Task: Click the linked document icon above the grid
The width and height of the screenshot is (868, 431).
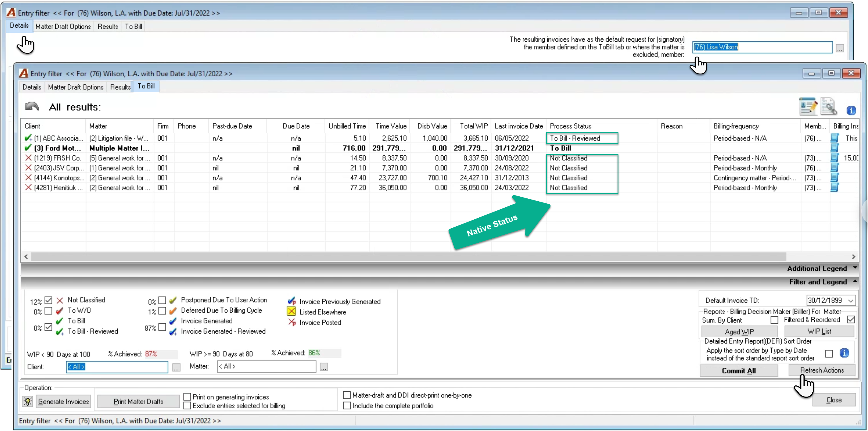Action: (828, 107)
